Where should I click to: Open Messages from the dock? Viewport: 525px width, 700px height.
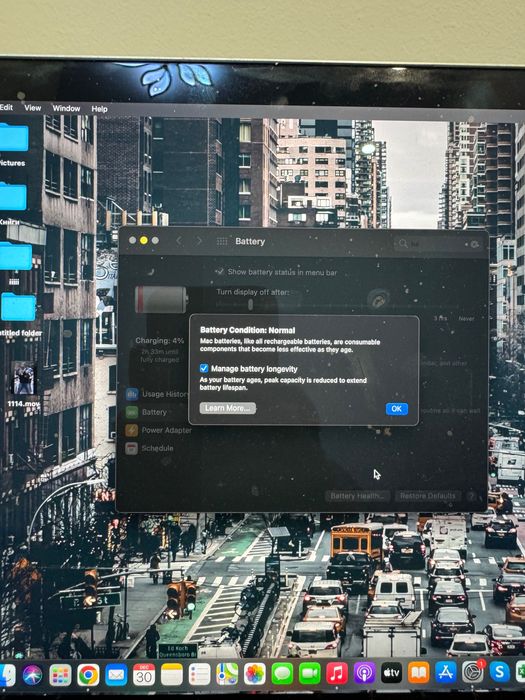[x=282, y=674]
